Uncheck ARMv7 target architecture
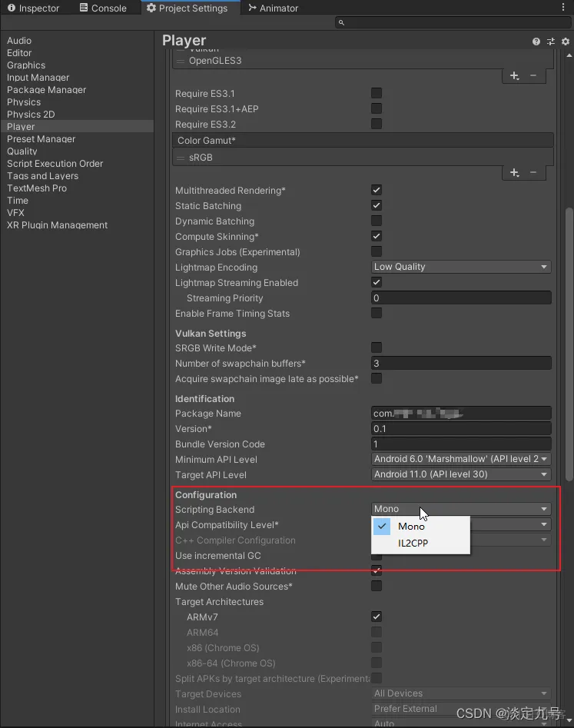This screenshot has height=728, width=574. coord(377,617)
